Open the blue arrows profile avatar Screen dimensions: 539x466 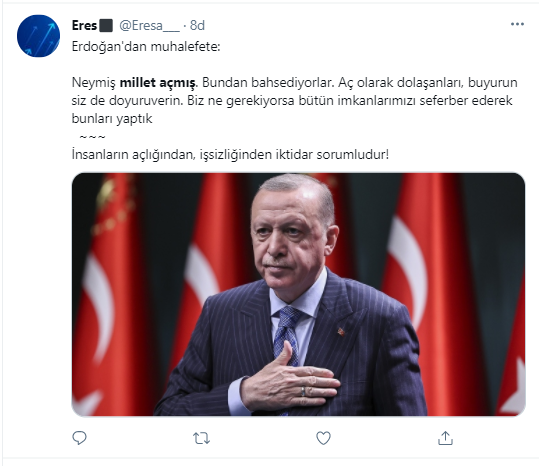coord(38,36)
